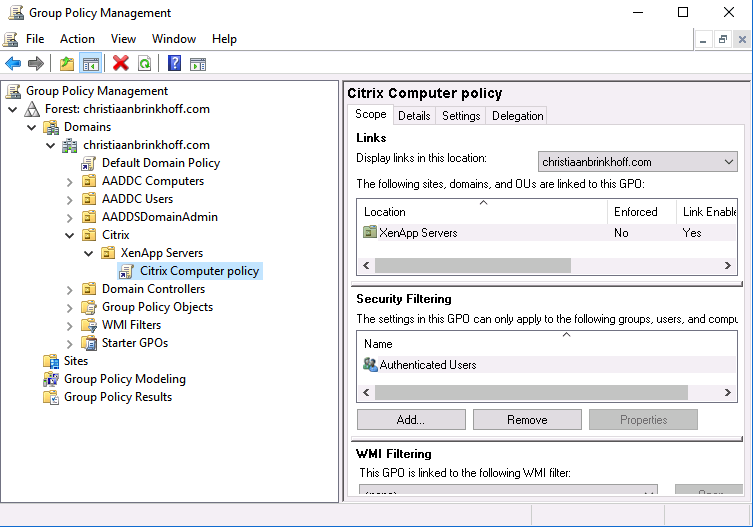
Task: Collapse the Citrix OU
Action: (x=70, y=235)
